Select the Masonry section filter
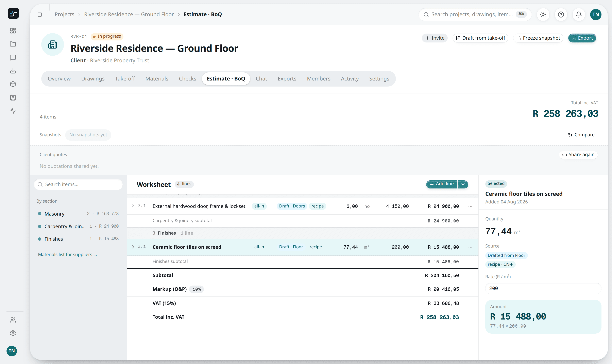 click(78, 214)
